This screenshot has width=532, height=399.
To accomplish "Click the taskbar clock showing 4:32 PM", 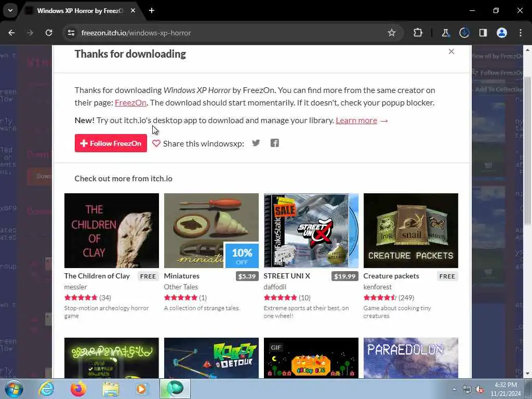I will 505,389.
